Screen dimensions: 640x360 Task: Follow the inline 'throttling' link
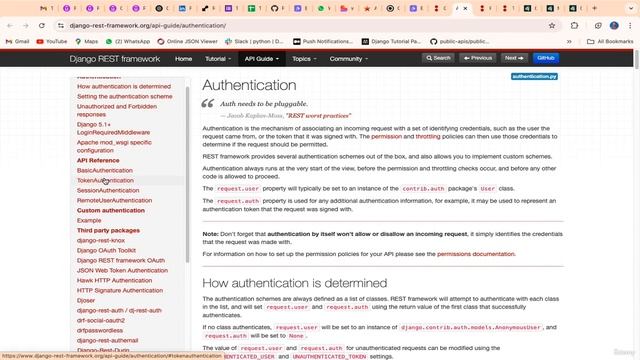click(x=428, y=136)
